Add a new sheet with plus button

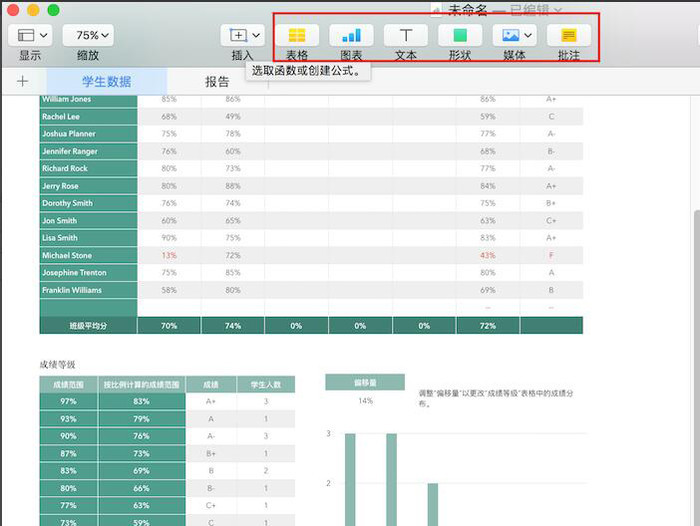point(22,81)
